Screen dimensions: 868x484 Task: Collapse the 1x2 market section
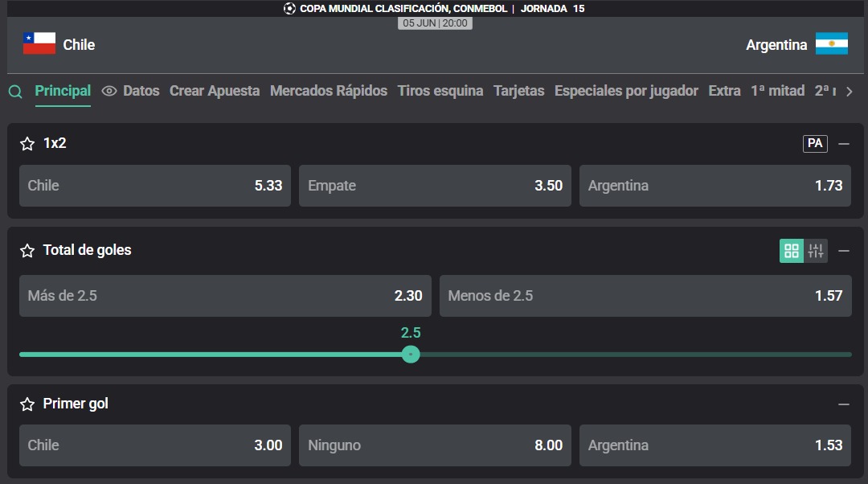coord(844,144)
